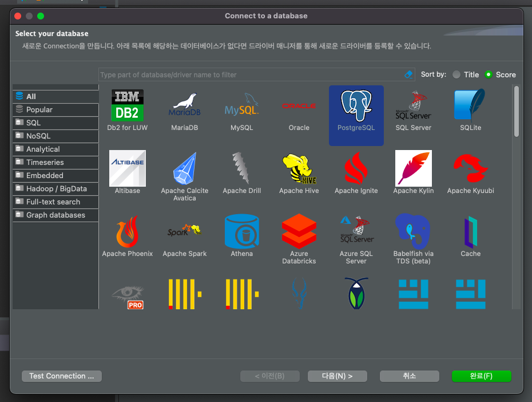Click the database list vertical scrollbar

tap(517, 111)
